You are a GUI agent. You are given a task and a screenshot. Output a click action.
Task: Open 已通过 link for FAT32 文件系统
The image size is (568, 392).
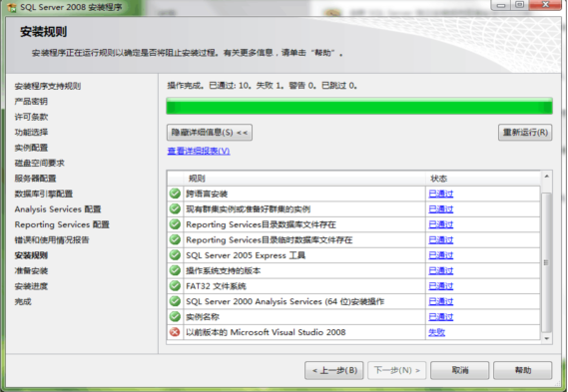point(441,286)
